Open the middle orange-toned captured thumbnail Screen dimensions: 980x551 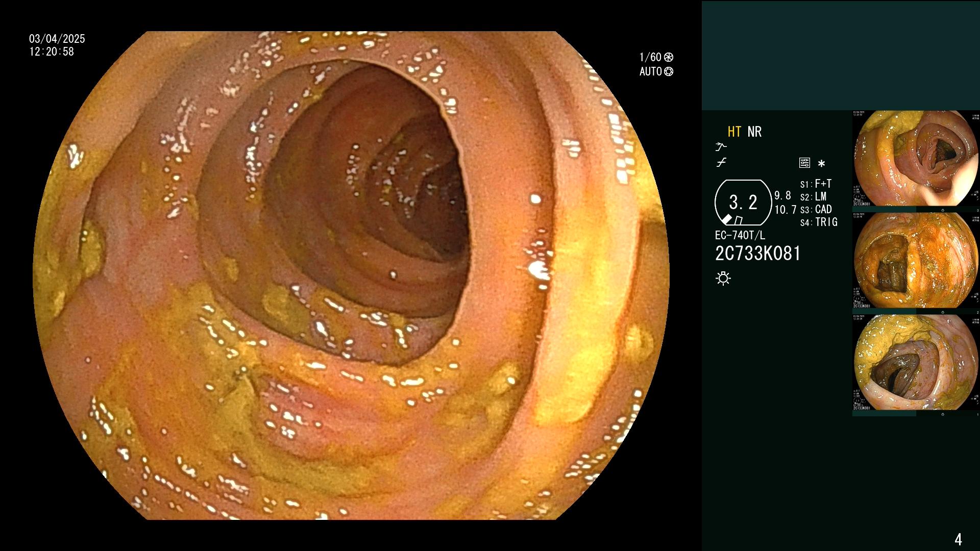916,260
